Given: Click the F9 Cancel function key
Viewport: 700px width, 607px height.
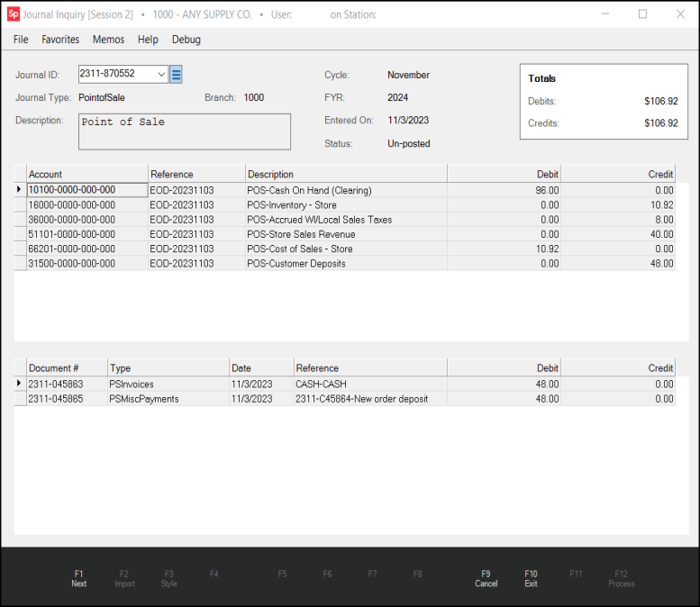Looking at the screenshot, I should tap(486, 578).
